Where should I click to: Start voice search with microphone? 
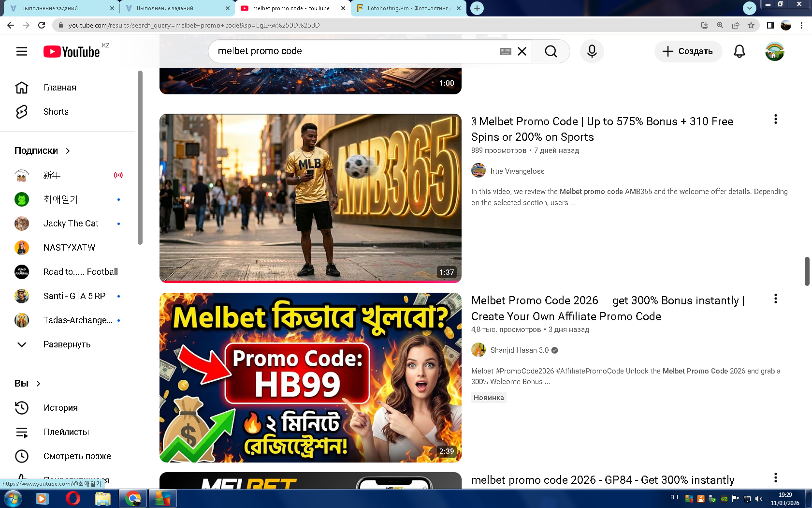pyautogui.click(x=592, y=51)
